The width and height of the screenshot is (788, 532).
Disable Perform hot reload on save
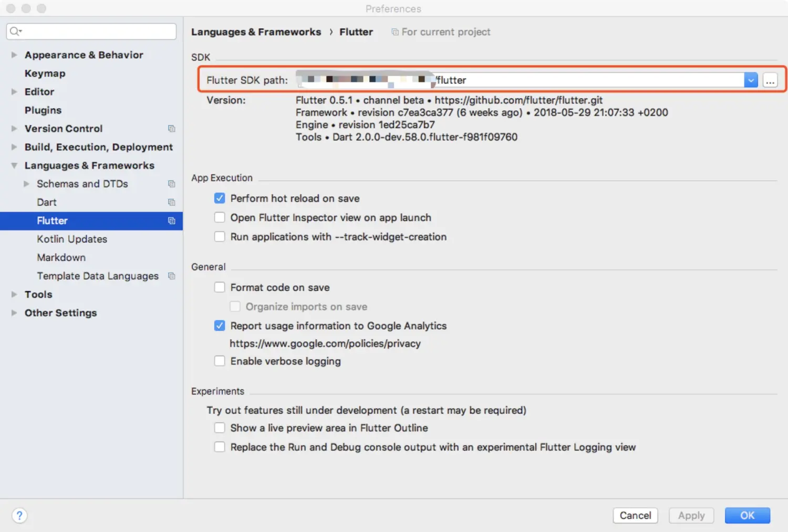coord(220,198)
